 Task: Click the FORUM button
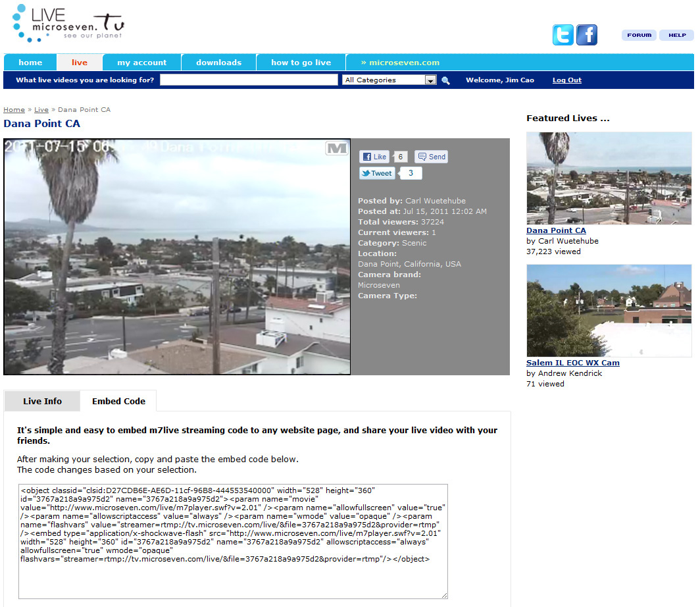coord(639,35)
